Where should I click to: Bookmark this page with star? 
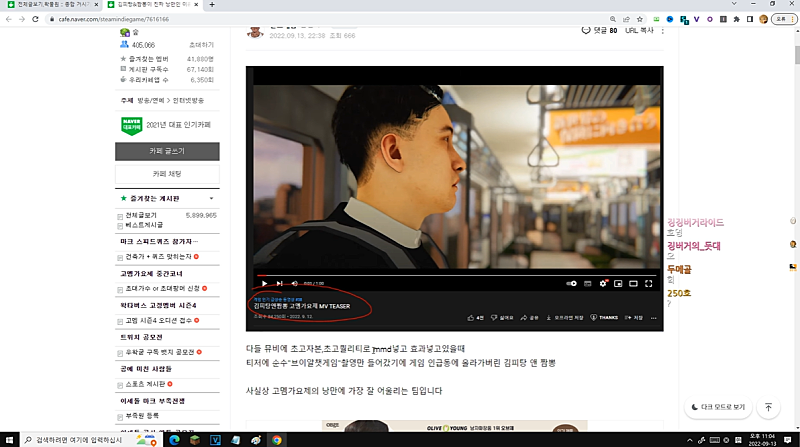[x=640, y=19]
